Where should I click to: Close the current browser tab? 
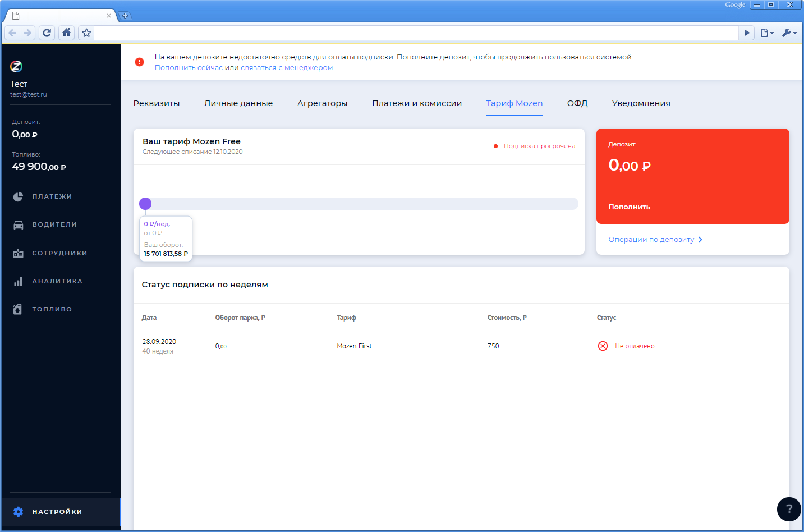109,16
